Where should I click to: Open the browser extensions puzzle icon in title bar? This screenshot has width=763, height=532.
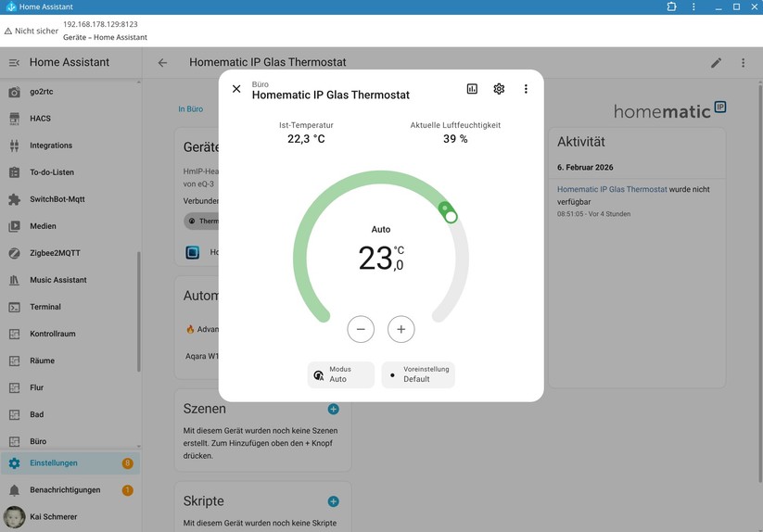[671, 6]
